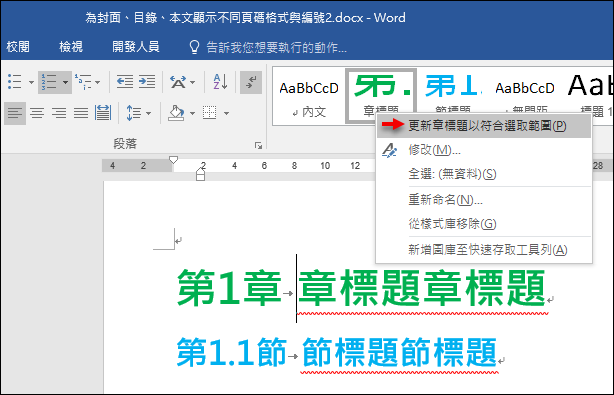The width and height of the screenshot is (614, 395).
Task: Click the modify style pen icon
Action: [389, 150]
